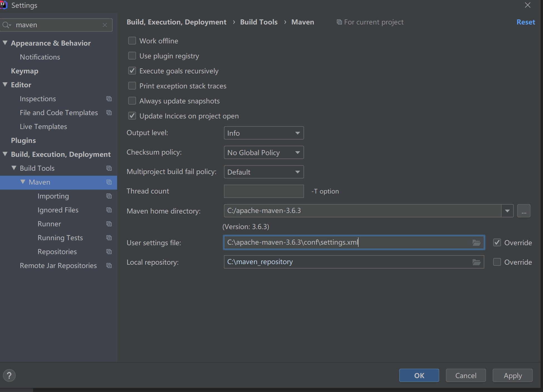
Task: Open Running Tests under Maven
Action: pyautogui.click(x=60, y=238)
